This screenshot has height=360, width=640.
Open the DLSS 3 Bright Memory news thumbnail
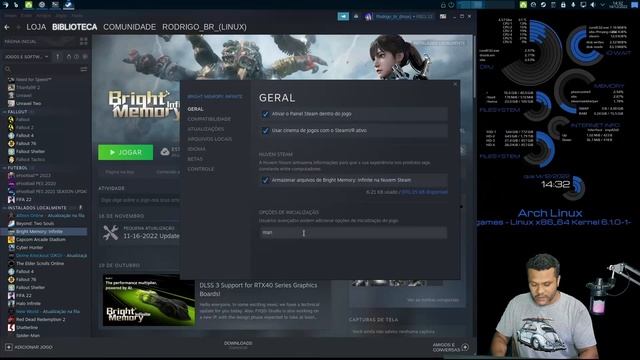pyautogui.click(x=149, y=300)
